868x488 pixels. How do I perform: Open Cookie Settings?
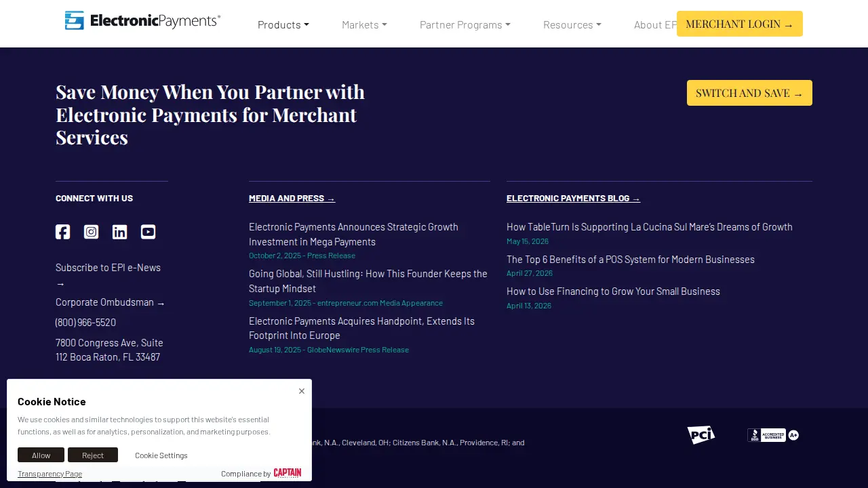coord(161,455)
